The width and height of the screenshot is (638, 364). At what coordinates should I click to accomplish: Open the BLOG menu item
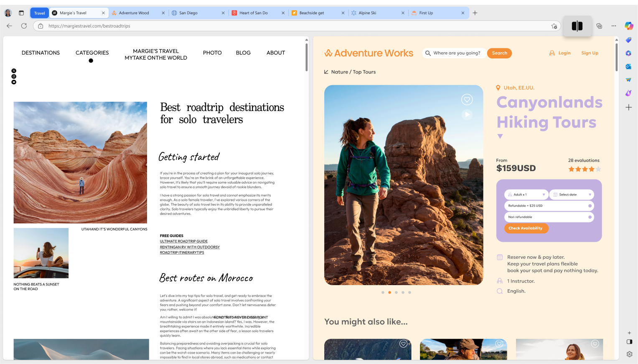point(243,53)
